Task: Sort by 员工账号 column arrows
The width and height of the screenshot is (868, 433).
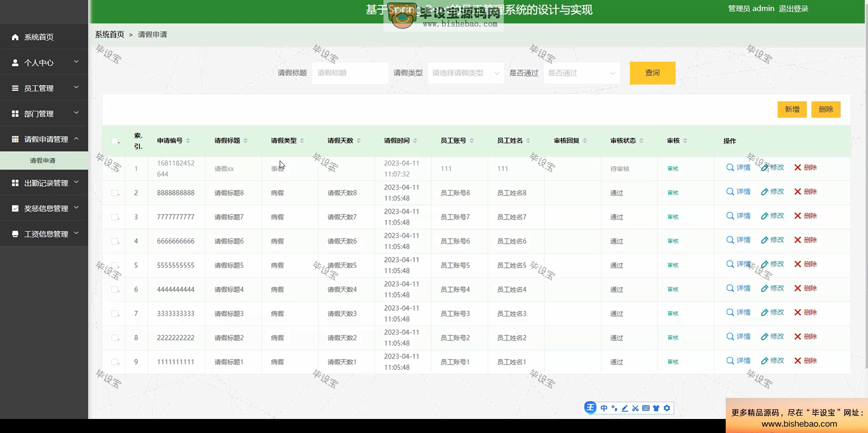Action: click(x=472, y=141)
